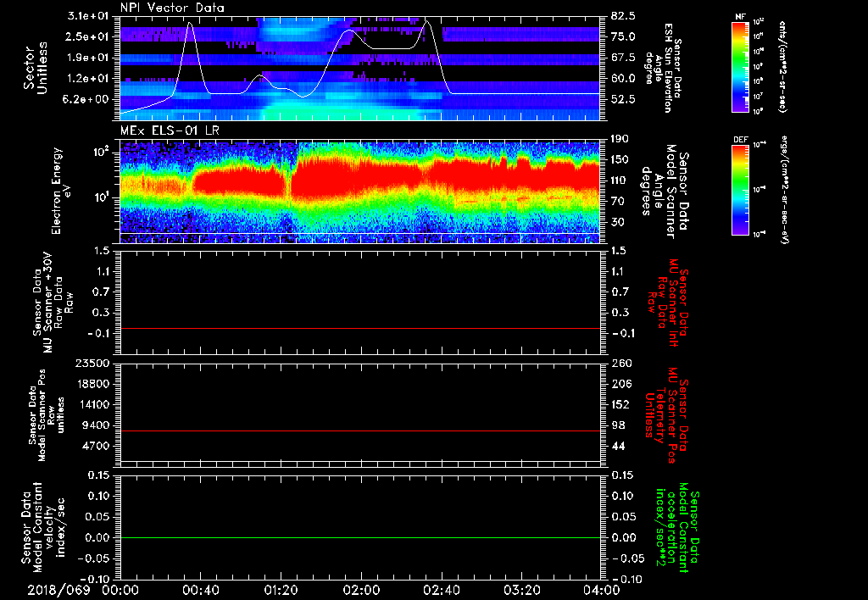Click the 2018/069 date label
Viewport: 868px width, 600px height.
pos(58,590)
